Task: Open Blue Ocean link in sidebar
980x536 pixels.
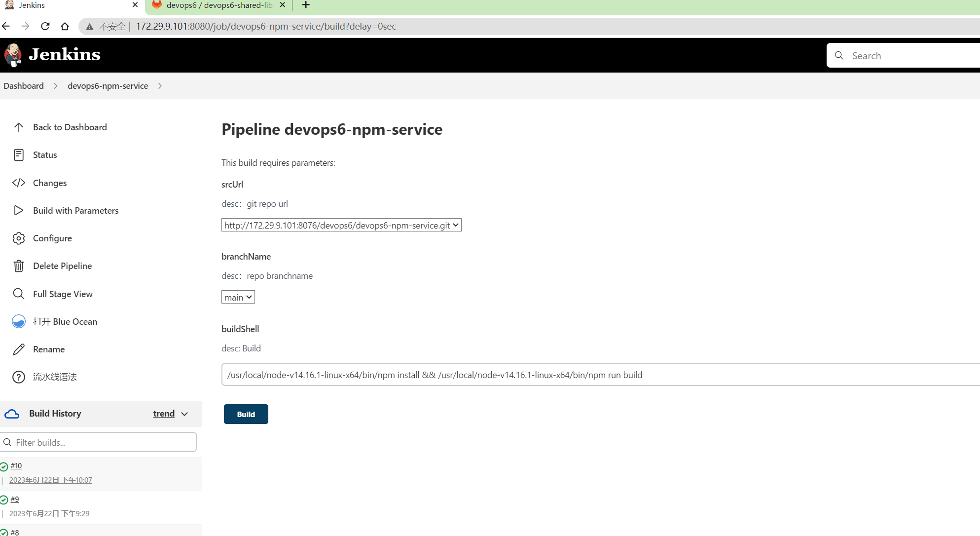Action: point(65,321)
